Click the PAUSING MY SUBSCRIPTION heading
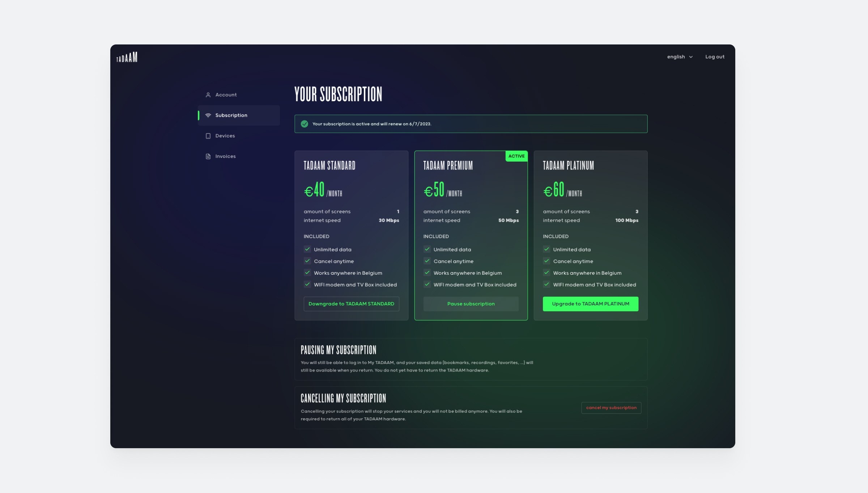This screenshot has height=493, width=868. click(x=339, y=350)
